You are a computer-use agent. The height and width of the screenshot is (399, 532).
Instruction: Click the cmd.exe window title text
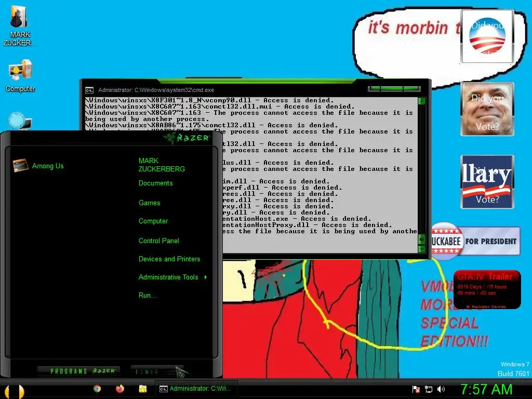[x=156, y=90]
